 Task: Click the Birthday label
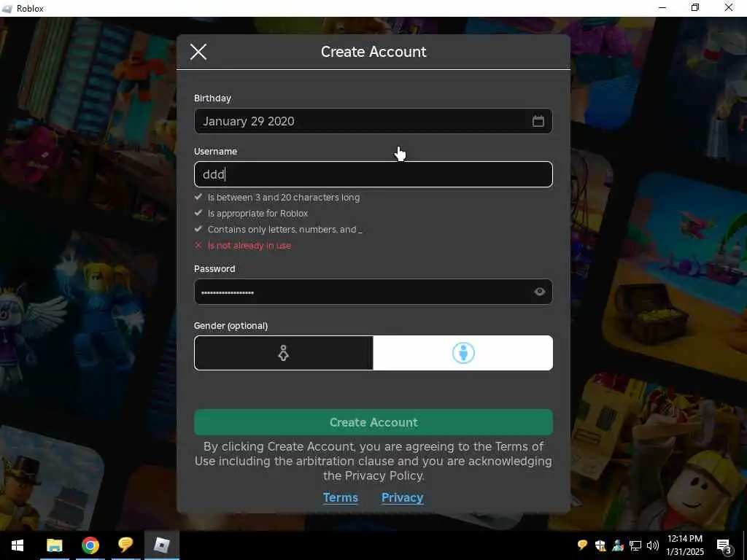click(212, 98)
